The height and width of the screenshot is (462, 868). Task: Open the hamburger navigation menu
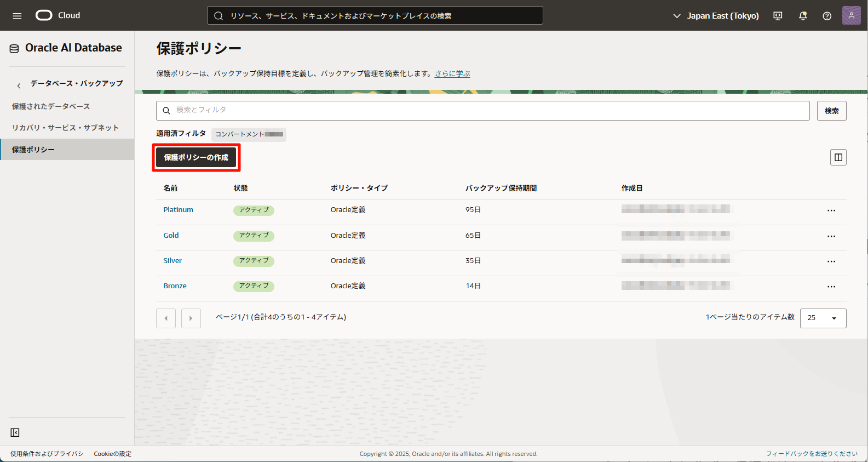(17, 16)
